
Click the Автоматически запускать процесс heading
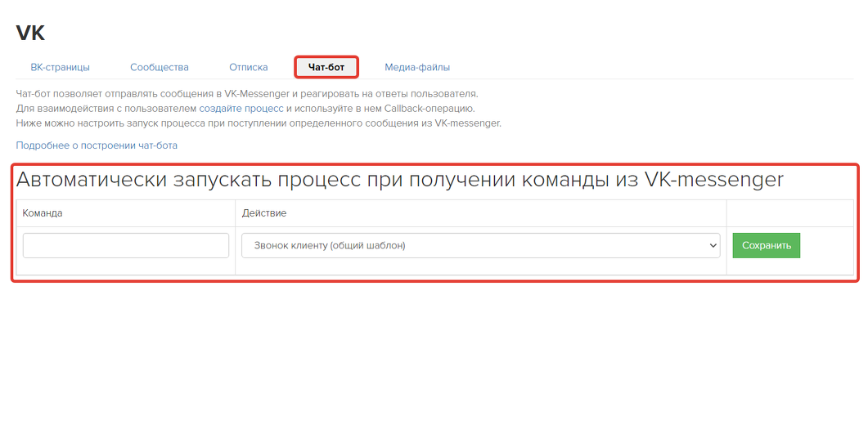(x=399, y=180)
